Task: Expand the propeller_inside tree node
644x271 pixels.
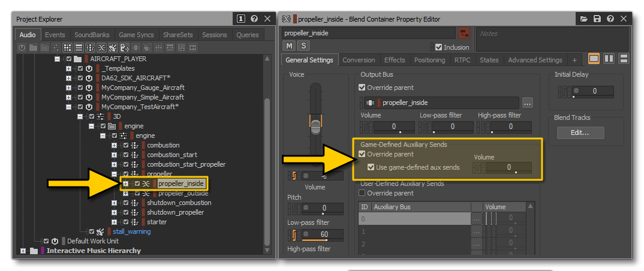Action: pos(126,183)
